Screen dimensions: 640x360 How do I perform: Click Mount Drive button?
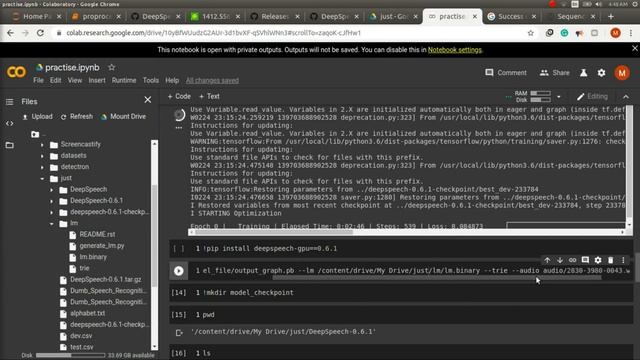[x=123, y=117]
